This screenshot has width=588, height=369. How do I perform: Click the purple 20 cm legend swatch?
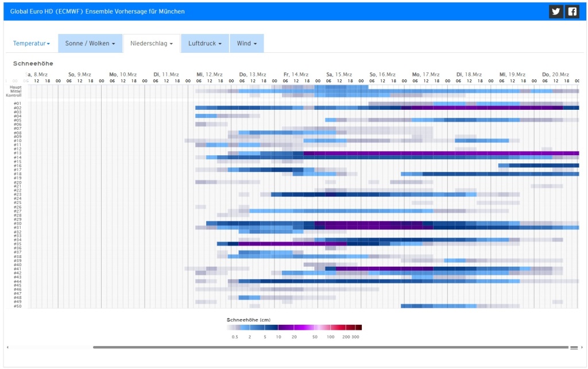294,328
